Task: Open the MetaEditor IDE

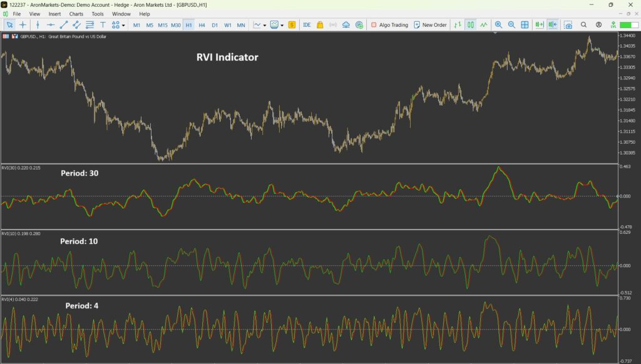Action: click(307, 25)
